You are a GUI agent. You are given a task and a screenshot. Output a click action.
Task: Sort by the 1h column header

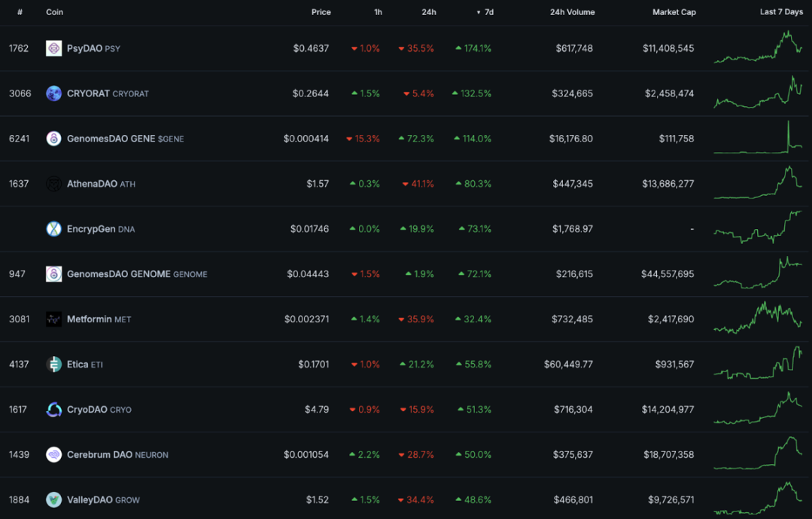(x=378, y=12)
